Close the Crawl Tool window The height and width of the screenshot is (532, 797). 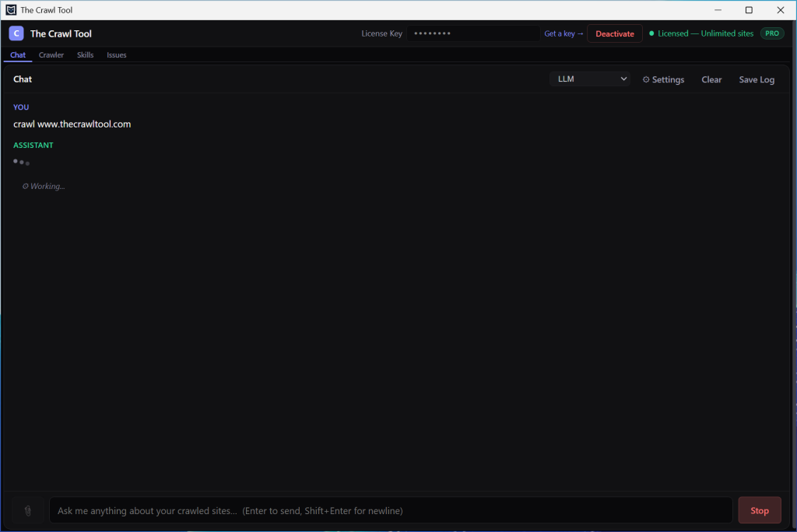pos(780,9)
